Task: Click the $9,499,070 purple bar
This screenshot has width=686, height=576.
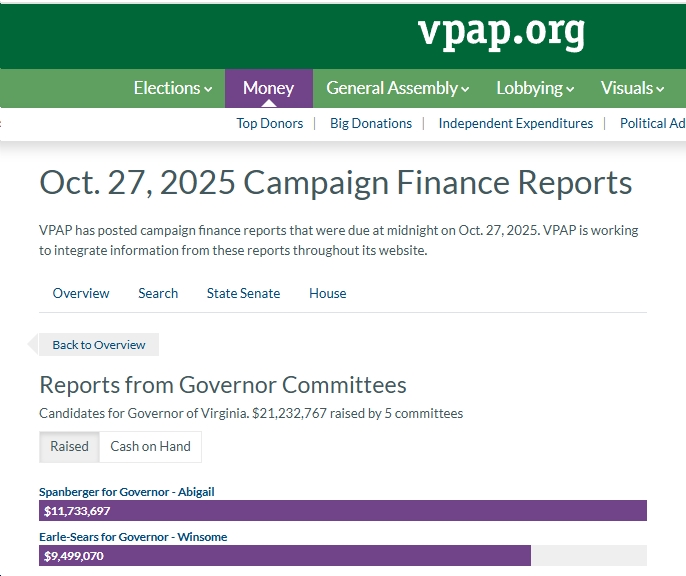Action: (x=285, y=556)
